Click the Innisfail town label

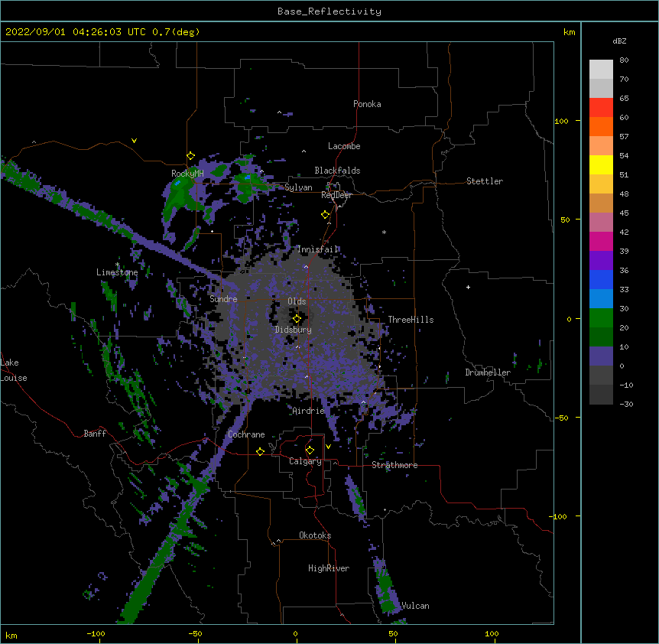317,249
